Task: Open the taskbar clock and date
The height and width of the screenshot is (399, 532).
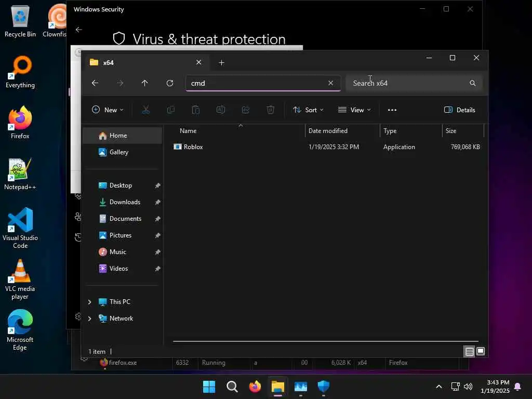Action: [x=495, y=387]
